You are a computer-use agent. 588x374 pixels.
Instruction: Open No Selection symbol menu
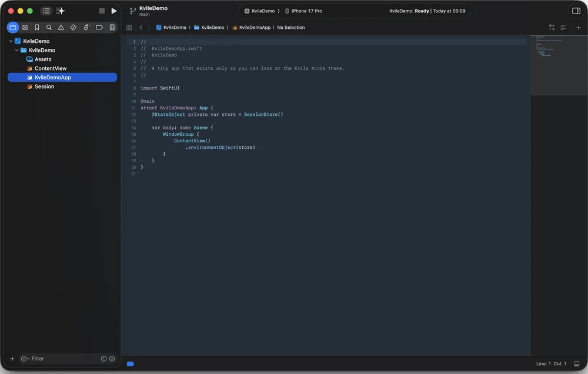point(291,28)
